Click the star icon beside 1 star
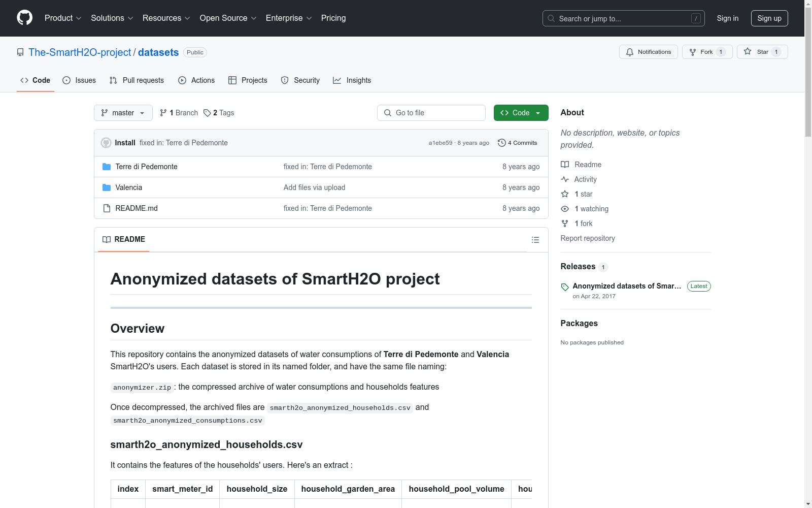The width and height of the screenshot is (812, 508). [565, 194]
